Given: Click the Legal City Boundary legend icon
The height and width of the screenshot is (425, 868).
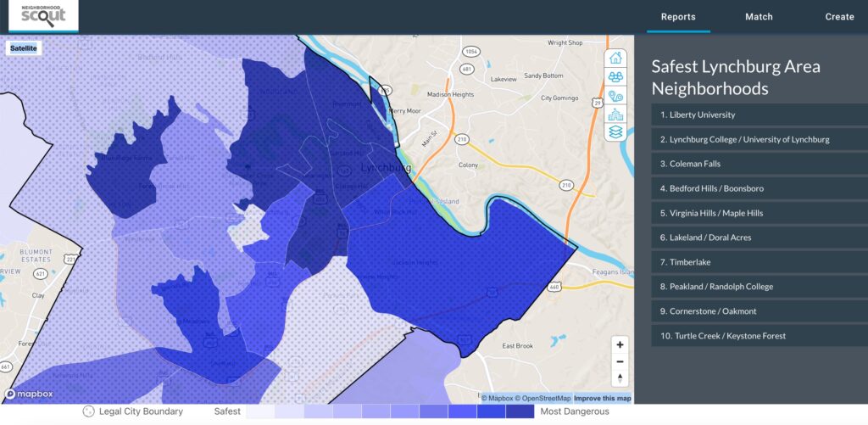Looking at the screenshot, I should click(88, 411).
